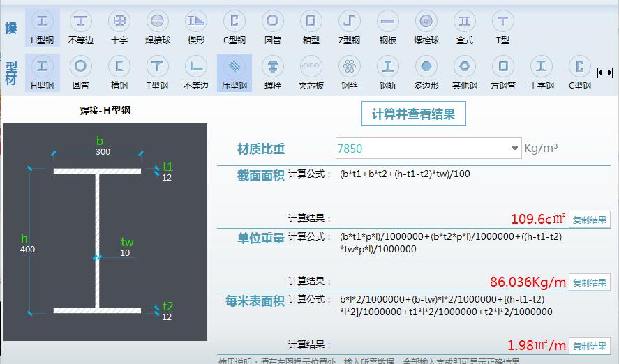The image size is (619, 364).
Task: Select the 夹芯板 sandwich panel icon
Action: coord(311,73)
